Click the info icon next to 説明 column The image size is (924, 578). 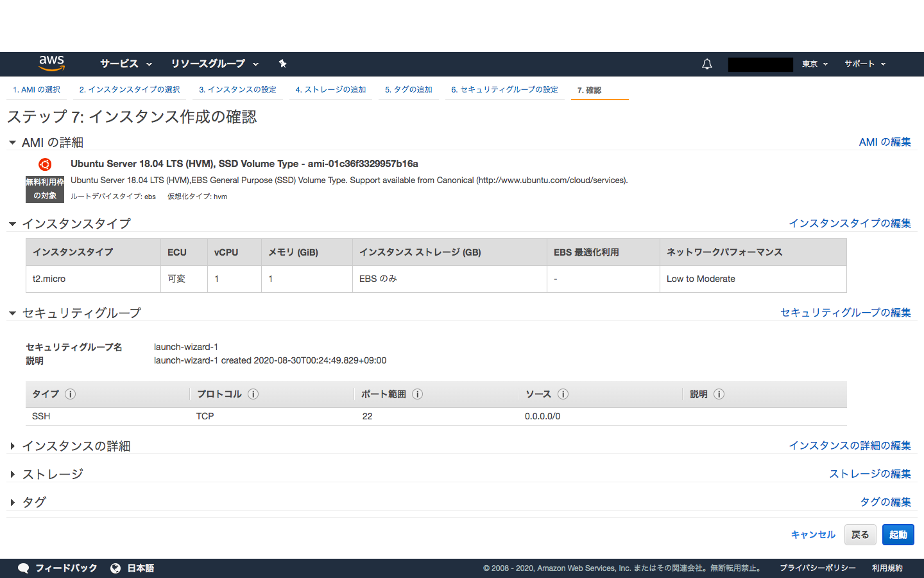[719, 394]
